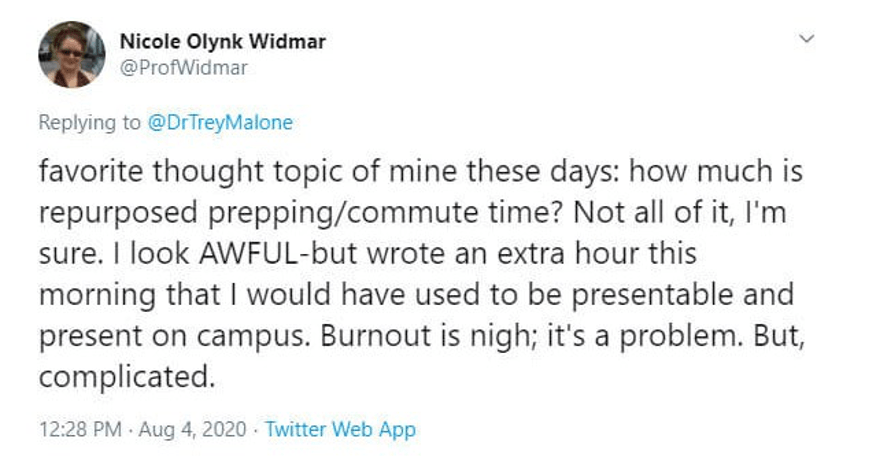View the author's avatar photo
Image resolution: width=884 pixels, height=465 pixels.
72,54
